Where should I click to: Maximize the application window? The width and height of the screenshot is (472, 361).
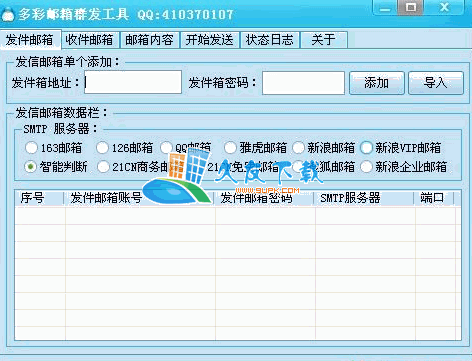tap(411, 7)
